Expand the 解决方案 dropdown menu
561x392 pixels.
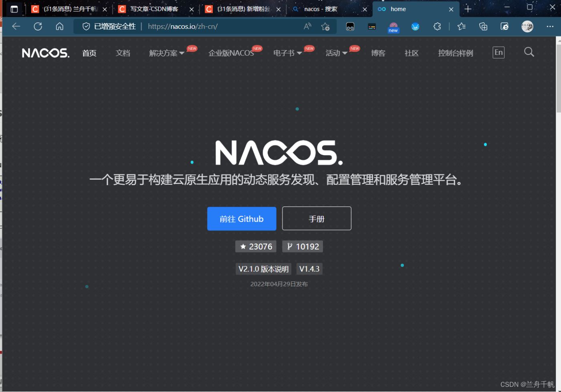tap(167, 53)
